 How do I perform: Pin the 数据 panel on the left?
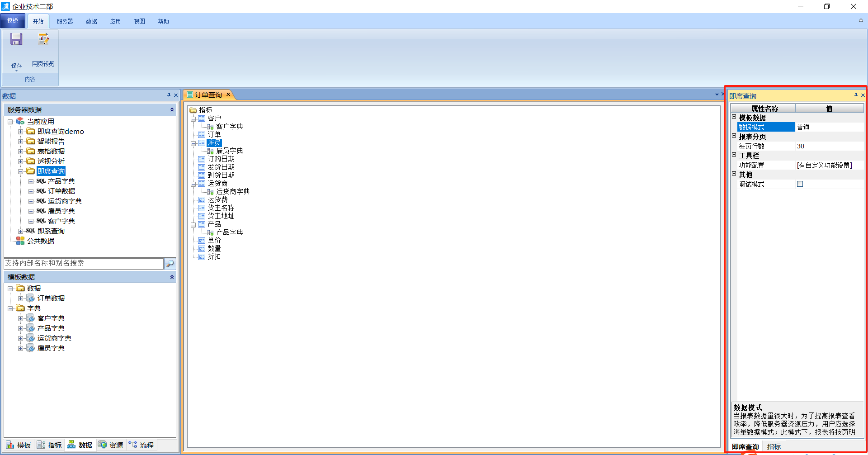(x=169, y=95)
